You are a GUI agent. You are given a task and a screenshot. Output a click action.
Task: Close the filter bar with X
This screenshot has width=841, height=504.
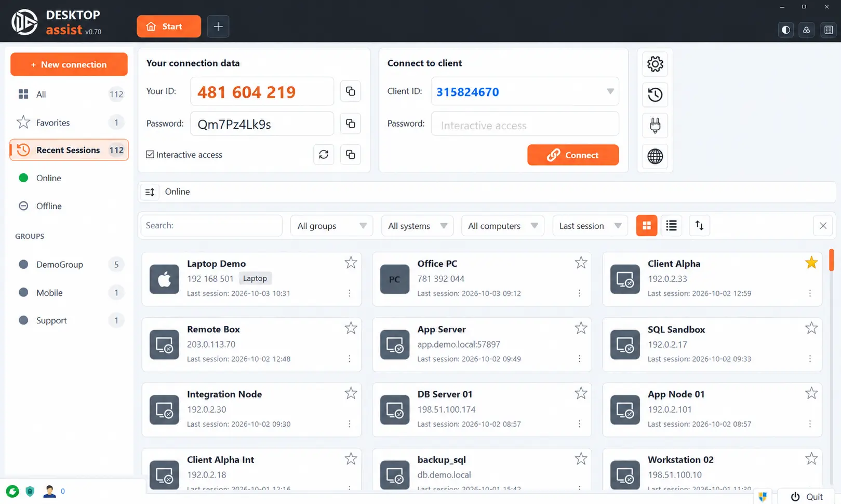823,226
